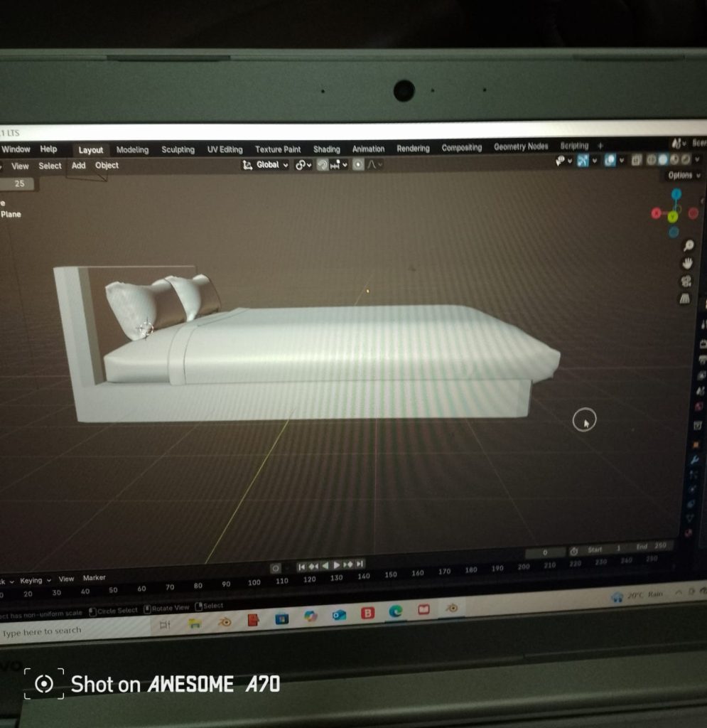This screenshot has height=728, width=707.
Task: Toggle X-ray mode in viewport header
Action: tap(637, 161)
